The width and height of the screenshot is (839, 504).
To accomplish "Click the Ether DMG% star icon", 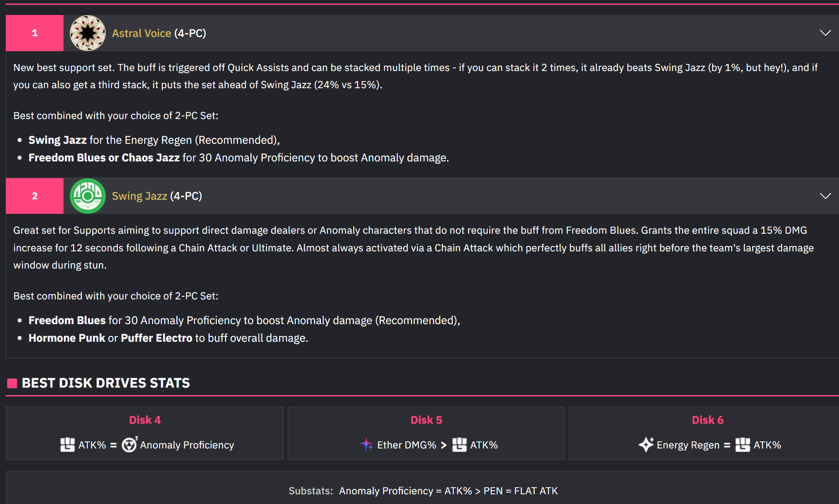I will pyautogui.click(x=366, y=445).
